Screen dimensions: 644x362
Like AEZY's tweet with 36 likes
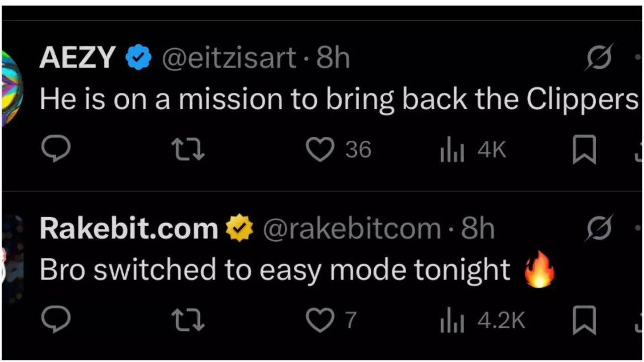pyautogui.click(x=320, y=150)
